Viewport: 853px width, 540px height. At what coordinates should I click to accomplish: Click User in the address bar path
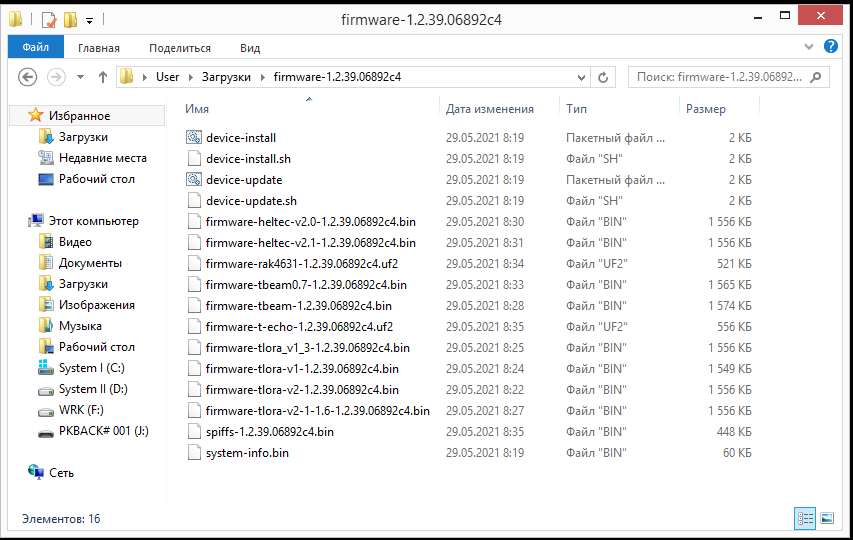tap(167, 77)
